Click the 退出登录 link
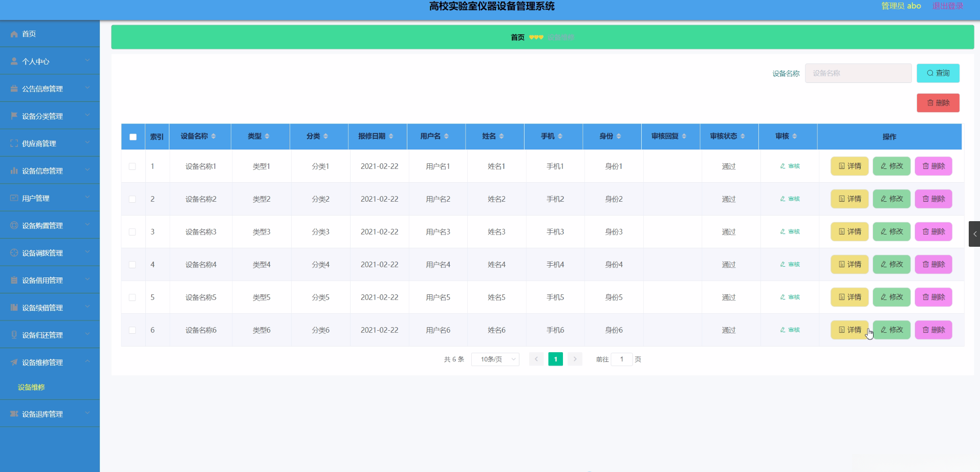The width and height of the screenshot is (980, 472). [948, 6]
